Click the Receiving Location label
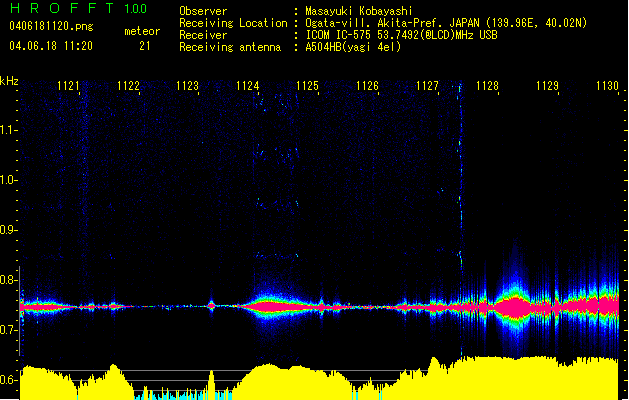This screenshot has height=400, width=629. 233,23
